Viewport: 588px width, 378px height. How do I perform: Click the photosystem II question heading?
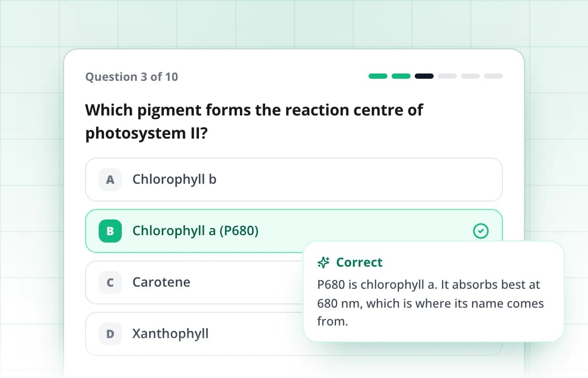pyautogui.click(x=254, y=121)
